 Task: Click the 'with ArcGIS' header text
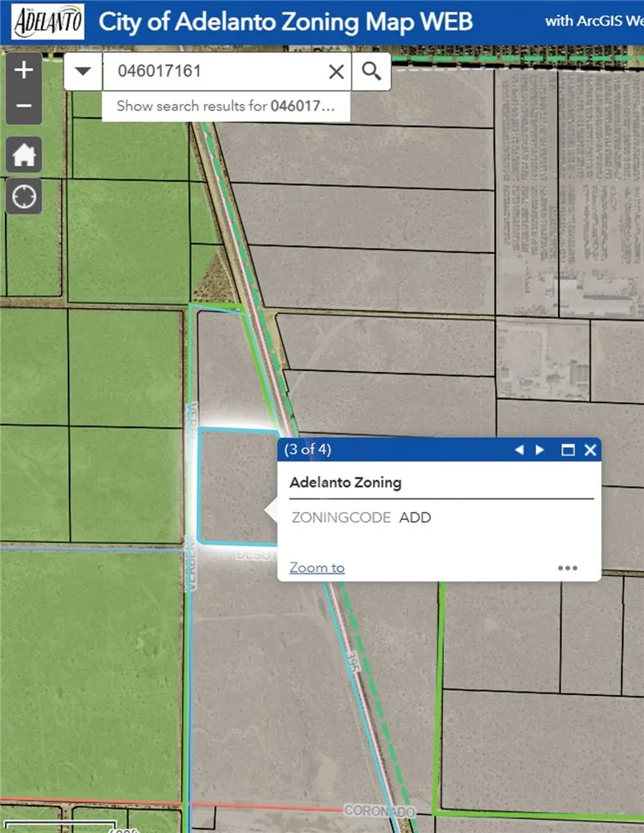pyautogui.click(x=592, y=22)
